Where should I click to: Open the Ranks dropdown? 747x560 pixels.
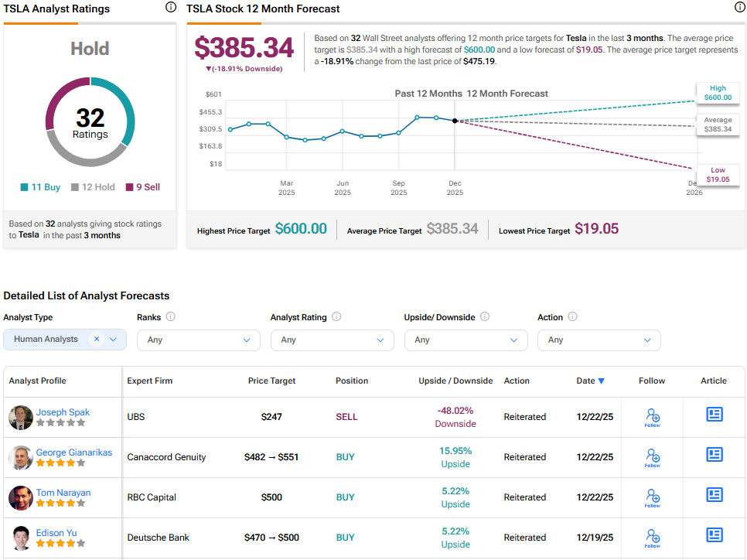click(x=199, y=340)
